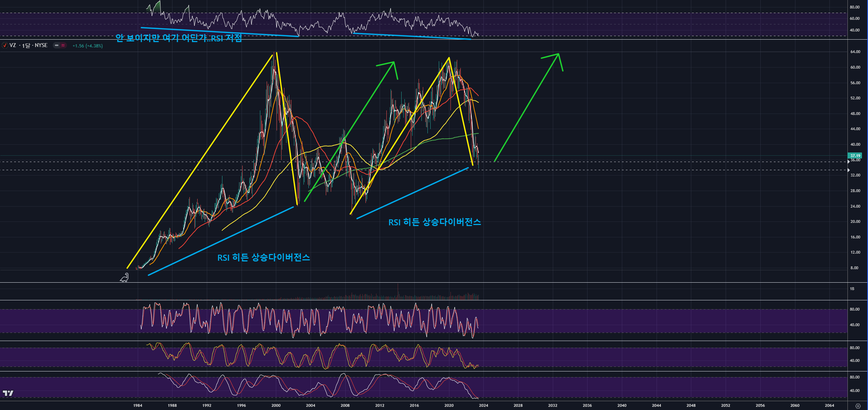Click the TradingView logo watermark
868x410 pixels.
pos(8,393)
